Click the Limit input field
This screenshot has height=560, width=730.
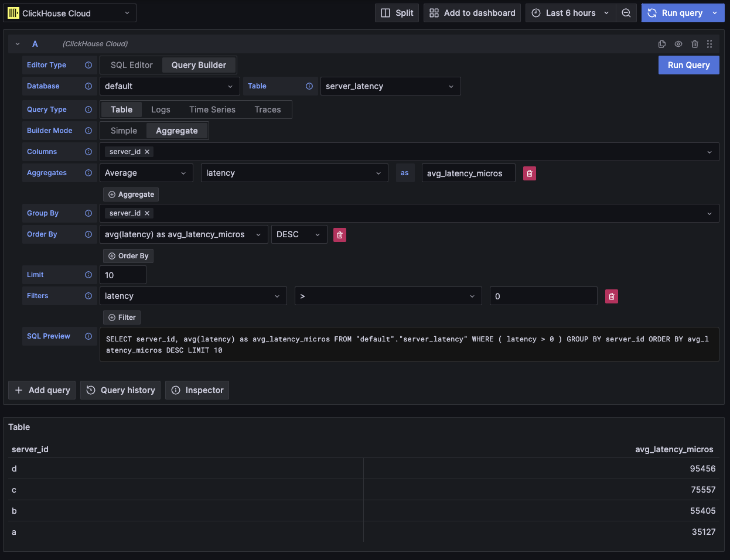tap(122, 275)
